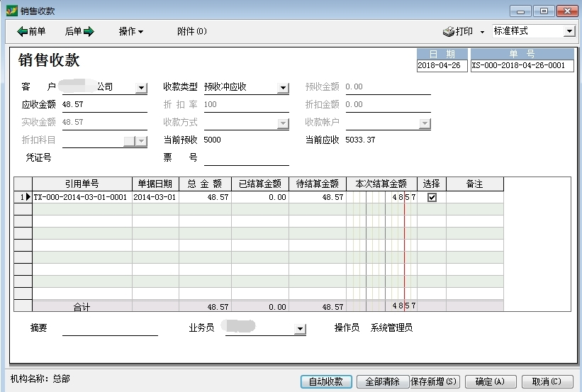Open the 客户 customer dropdown
The image size is (582, 392).
[x=141, y=88]
